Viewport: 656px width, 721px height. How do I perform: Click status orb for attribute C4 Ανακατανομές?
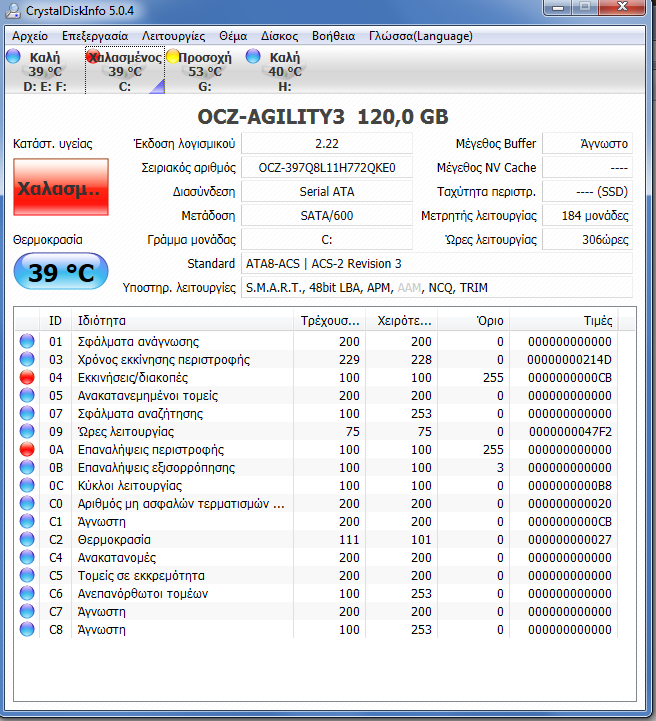(x=27, y=557)
